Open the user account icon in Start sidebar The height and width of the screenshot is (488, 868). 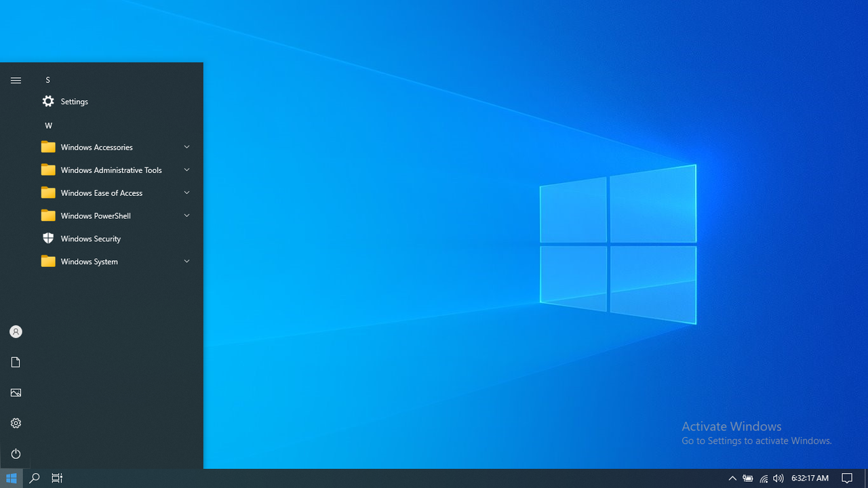click(16, 331)
